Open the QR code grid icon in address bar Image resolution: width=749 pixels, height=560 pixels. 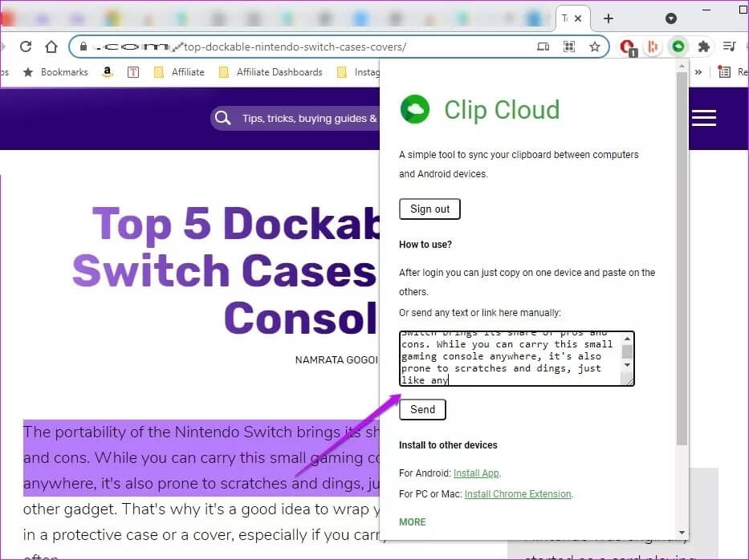[569, 47]
